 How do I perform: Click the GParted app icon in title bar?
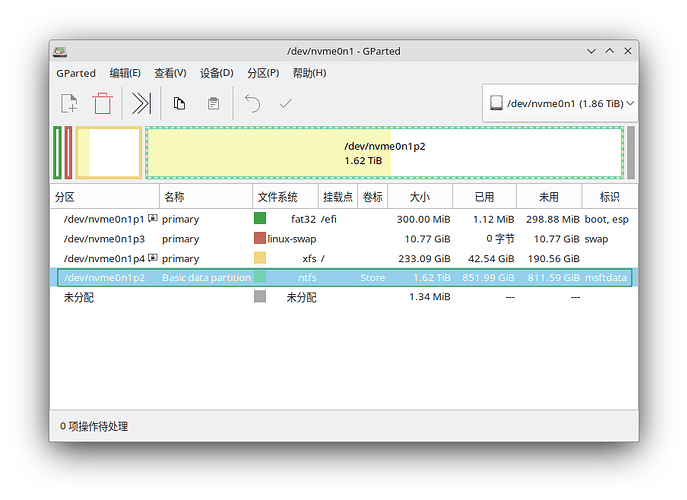click(x=62, y=51)
